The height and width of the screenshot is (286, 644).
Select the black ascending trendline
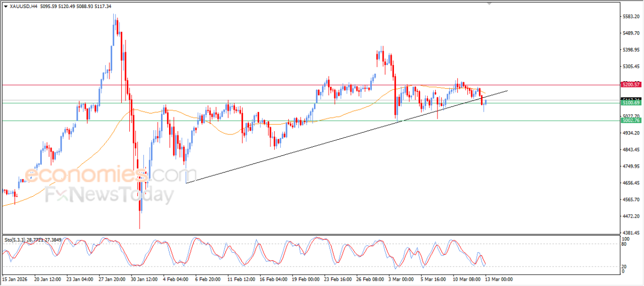click(347, 137)
